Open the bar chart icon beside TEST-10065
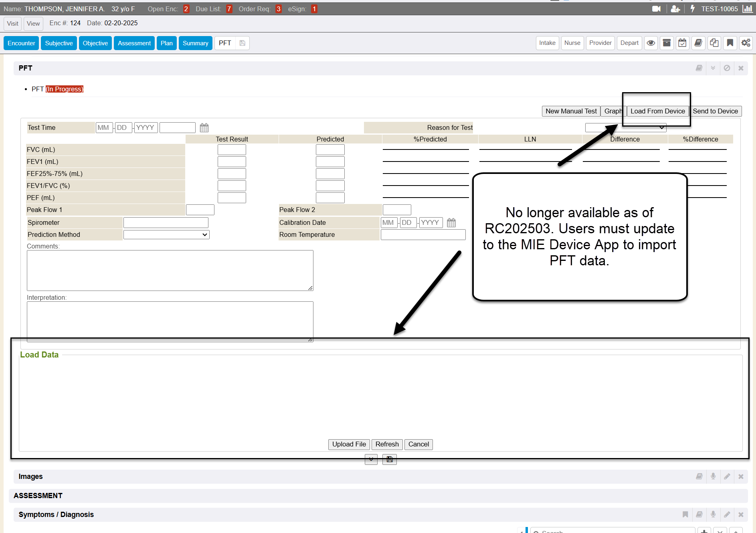Image resolution: width=756 pixels, height=533 pixels. pos(747,9)
